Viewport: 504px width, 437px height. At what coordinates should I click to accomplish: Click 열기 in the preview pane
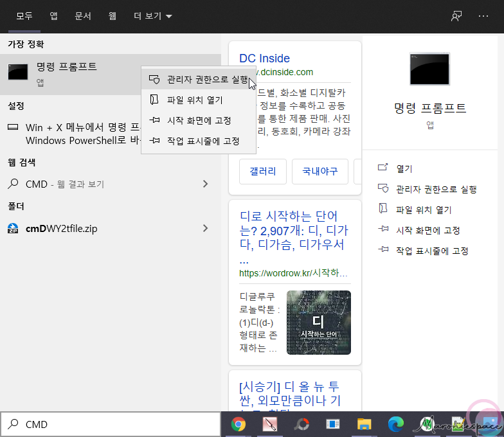click(404, 168)
